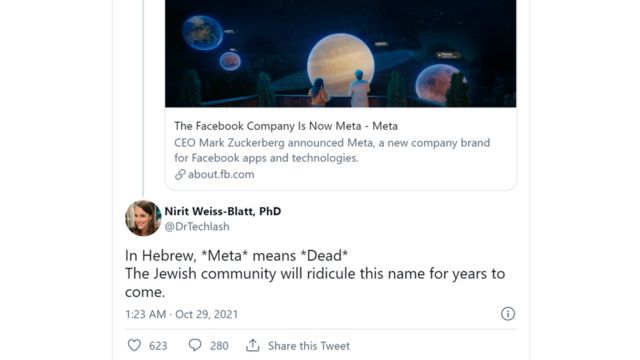Click the link chain icon beside about.fb.com
The width and height of the screenshot is (640, 360).
pyautogui.click(x=180, y=175)
